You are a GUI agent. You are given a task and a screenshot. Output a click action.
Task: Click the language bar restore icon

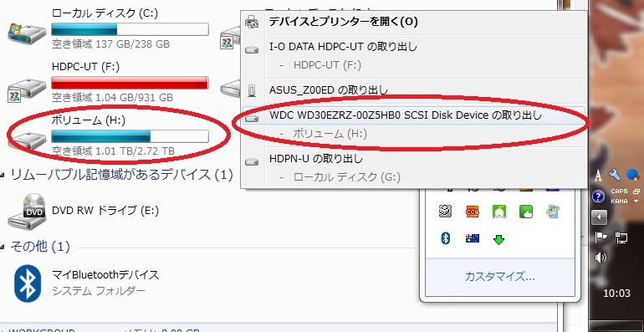(636, 192)
